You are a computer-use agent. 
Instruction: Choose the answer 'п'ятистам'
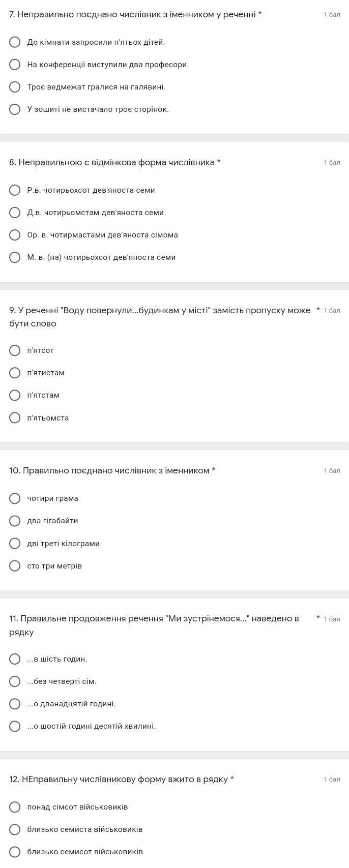tap(15, 373)
